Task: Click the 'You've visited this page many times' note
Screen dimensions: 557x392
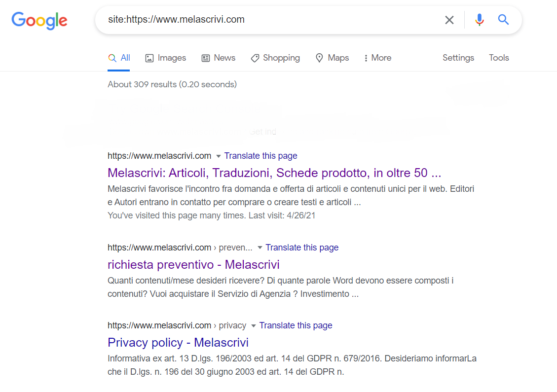Action: [x=211, y=215]
